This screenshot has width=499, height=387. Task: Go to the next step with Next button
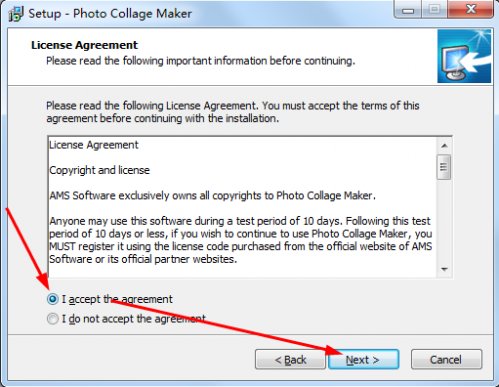(363, 359)
